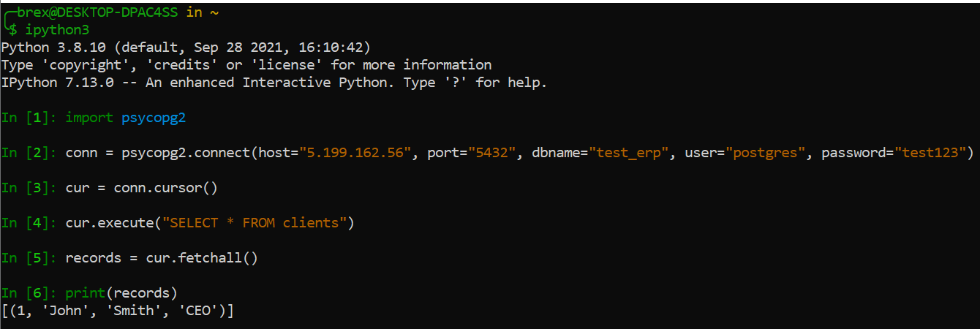
Task: Click the 'CEO' value in the output
Action: coord(201,311)
